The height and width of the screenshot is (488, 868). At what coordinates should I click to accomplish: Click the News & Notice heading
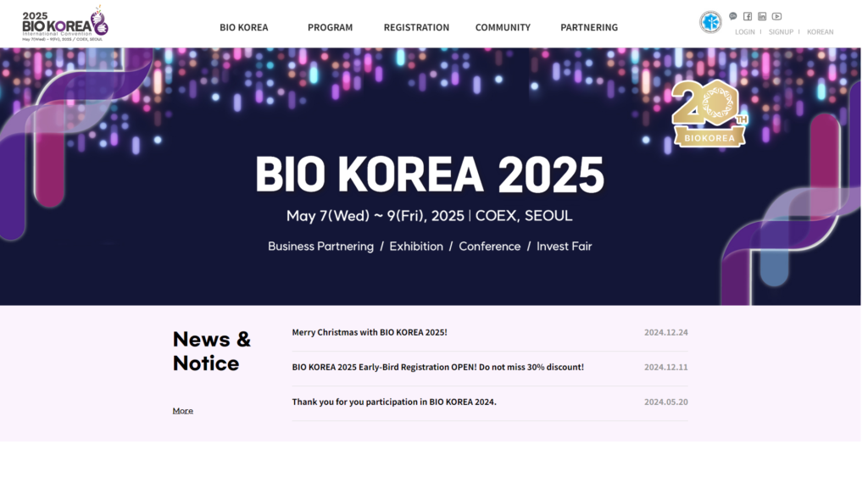211,351
